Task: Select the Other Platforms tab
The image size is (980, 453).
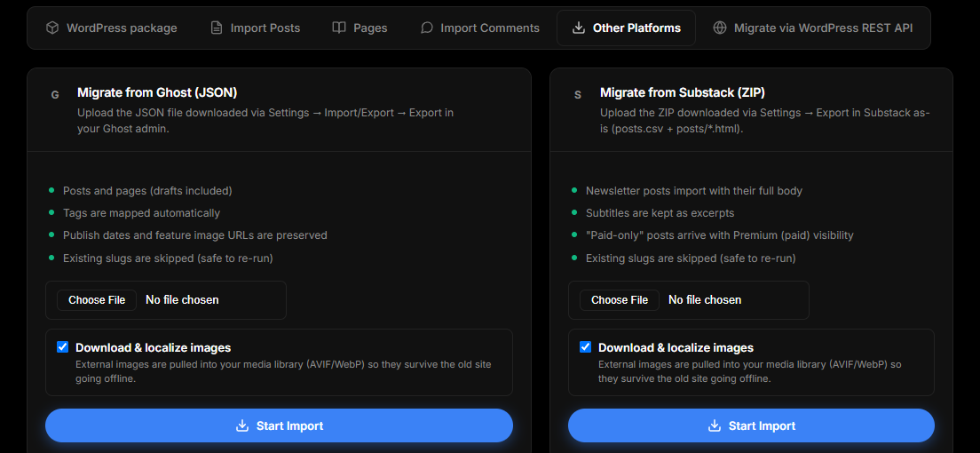Action: (626, 28)
